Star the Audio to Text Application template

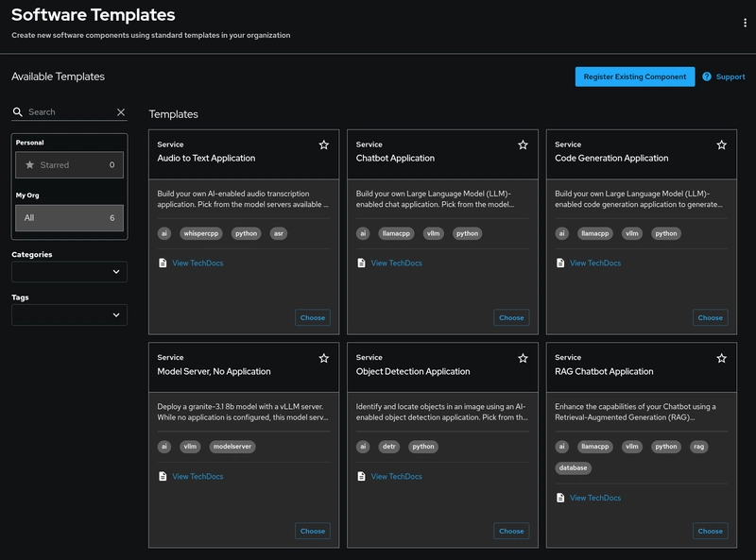click(324, 144)
